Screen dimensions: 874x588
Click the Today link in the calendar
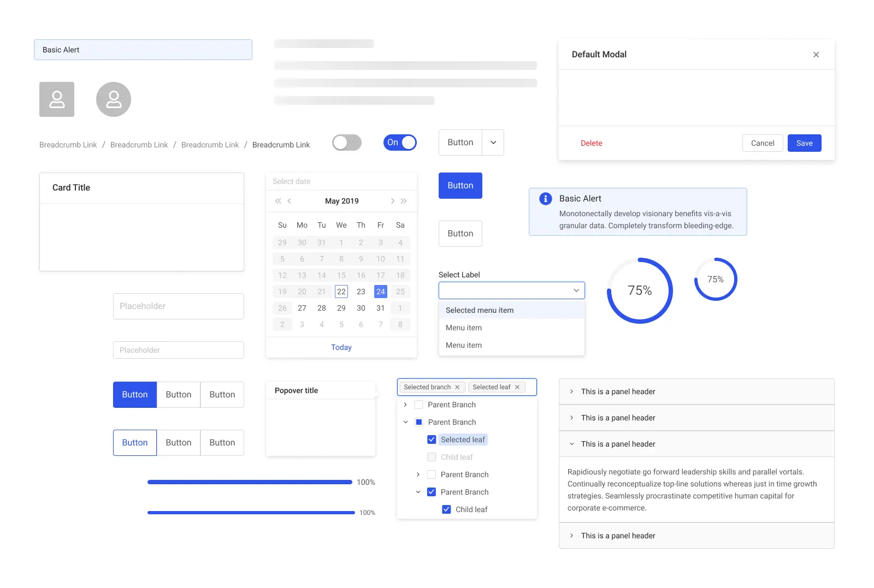[341, 347]
